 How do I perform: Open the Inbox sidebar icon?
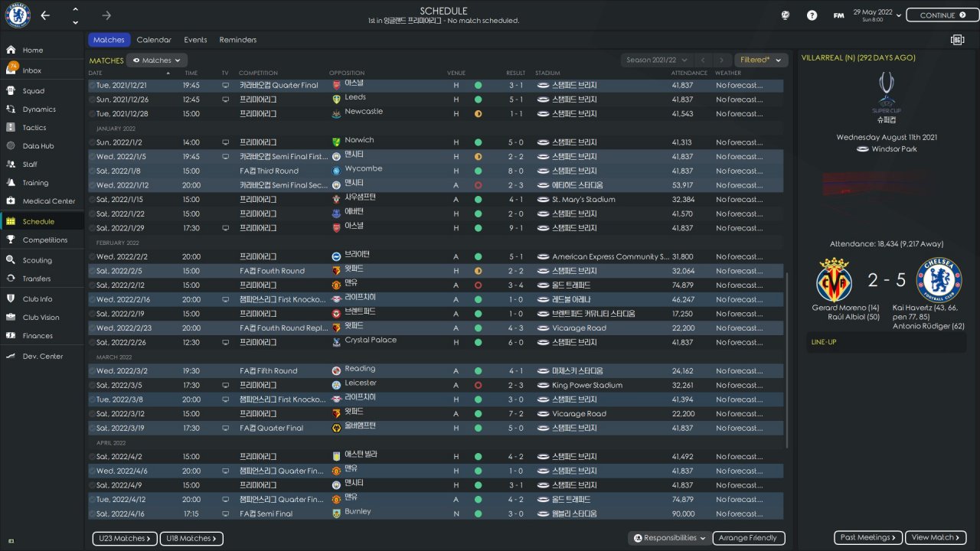(x=11, y=70)
